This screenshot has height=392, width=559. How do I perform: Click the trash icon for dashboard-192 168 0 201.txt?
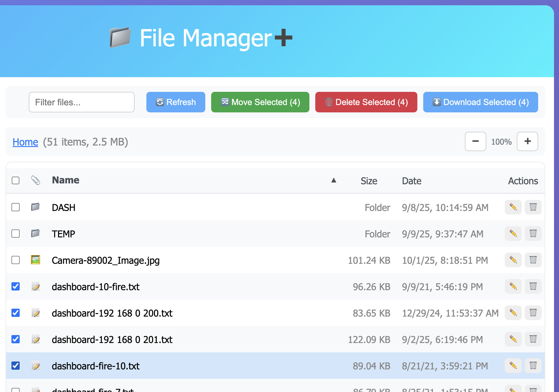tap(533, 339)
